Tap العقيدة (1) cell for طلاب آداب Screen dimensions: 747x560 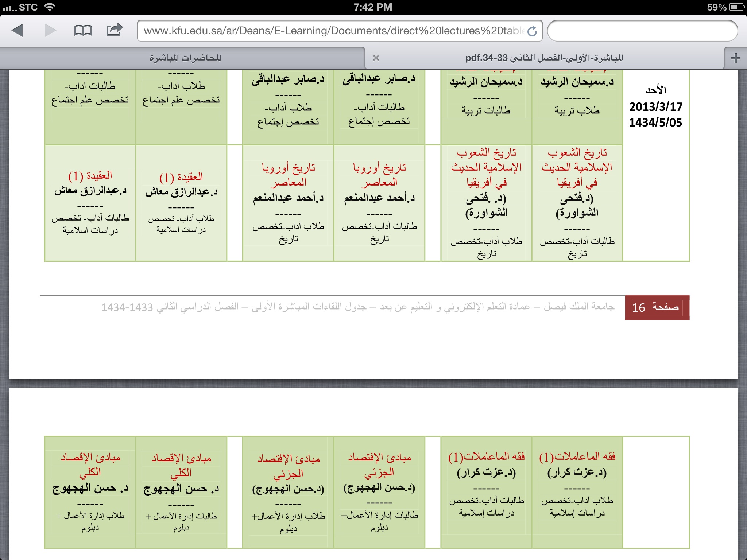(x=181, y=203)
